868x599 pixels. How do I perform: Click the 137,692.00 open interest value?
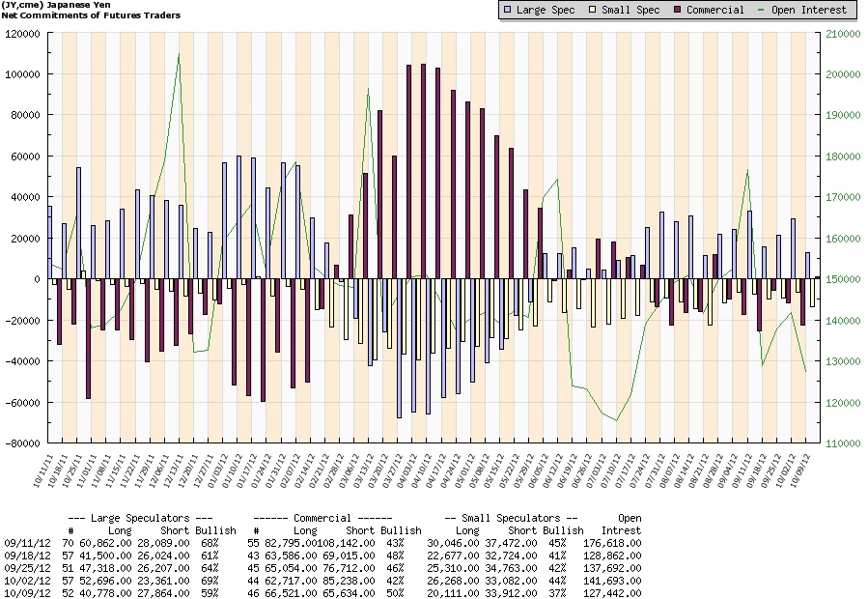tap(612, 568)
